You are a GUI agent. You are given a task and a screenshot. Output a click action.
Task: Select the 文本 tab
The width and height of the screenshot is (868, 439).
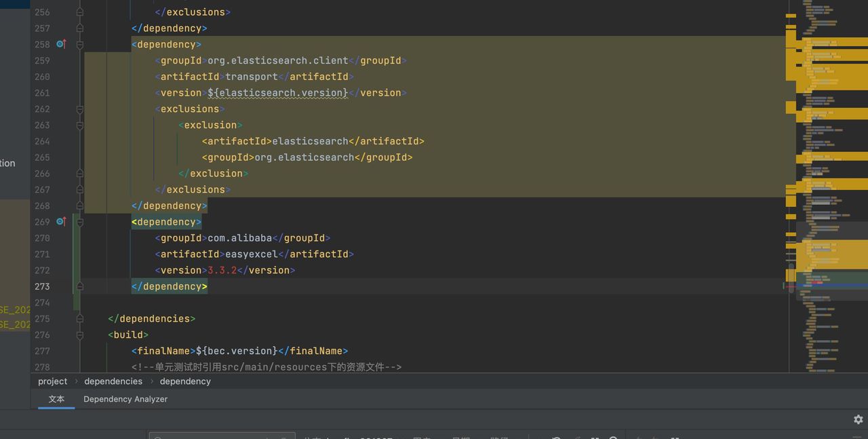pos(56,399)
